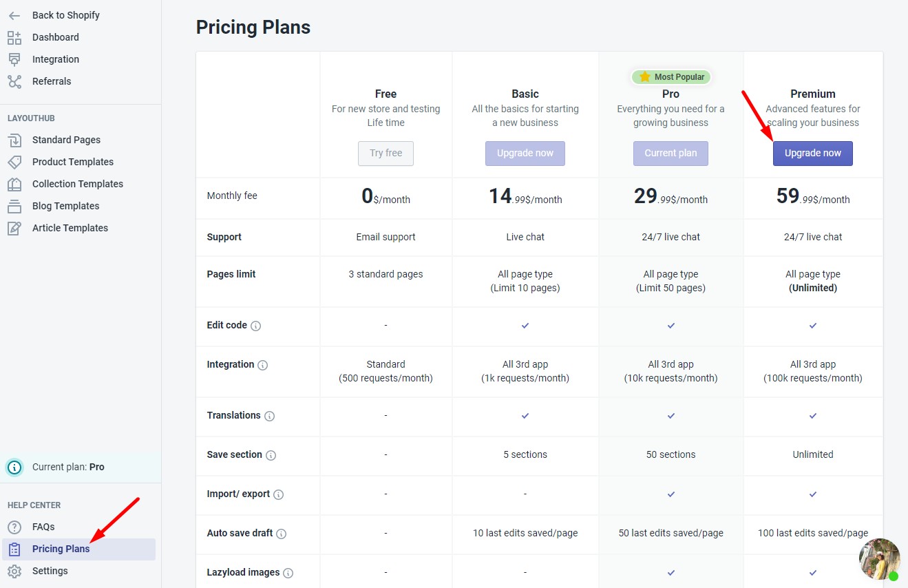Click the Referrals share icon
Screen dimensions: 908x588
pos(14,81)
